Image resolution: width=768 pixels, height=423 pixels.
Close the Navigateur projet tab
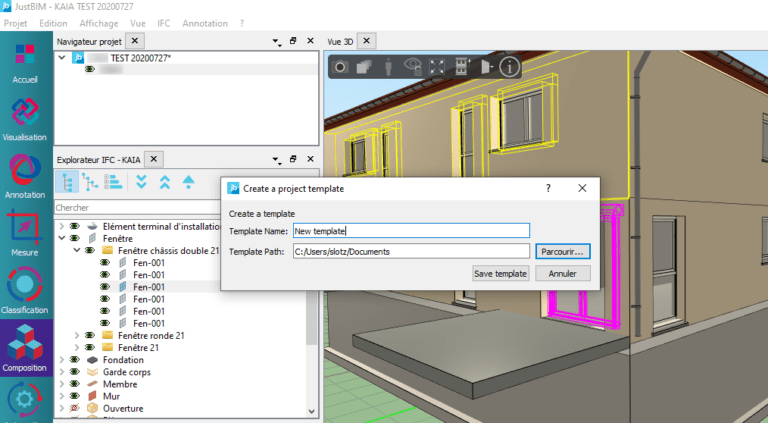pyautogui.click(x=135, y=41)
